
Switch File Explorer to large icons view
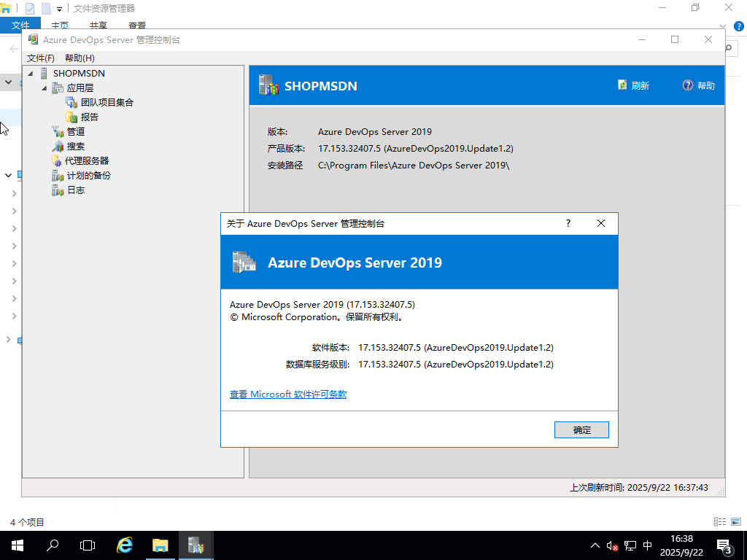click(736, 522)
